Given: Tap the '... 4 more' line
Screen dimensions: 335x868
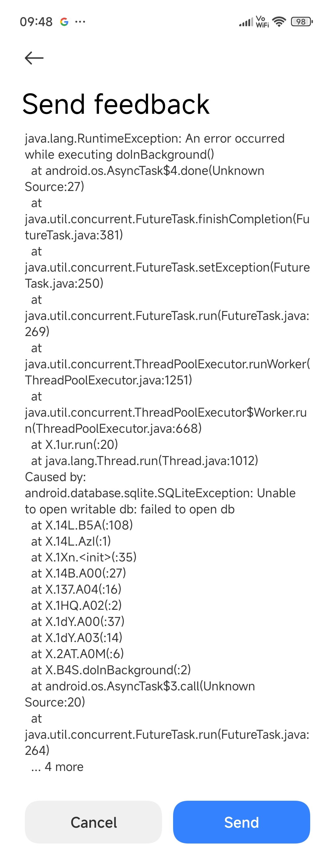Looking at the screenshot, I should tap(57, 767).
